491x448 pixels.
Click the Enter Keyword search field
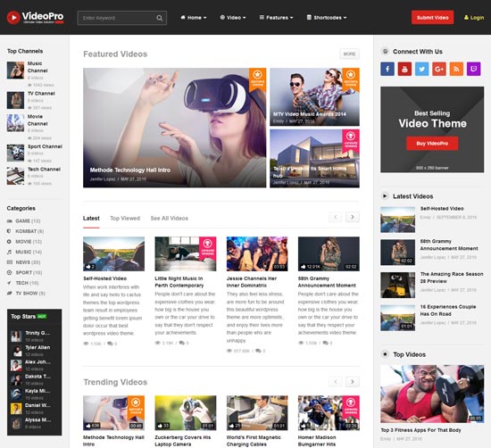pyautogui.click(x=118, y=18)
